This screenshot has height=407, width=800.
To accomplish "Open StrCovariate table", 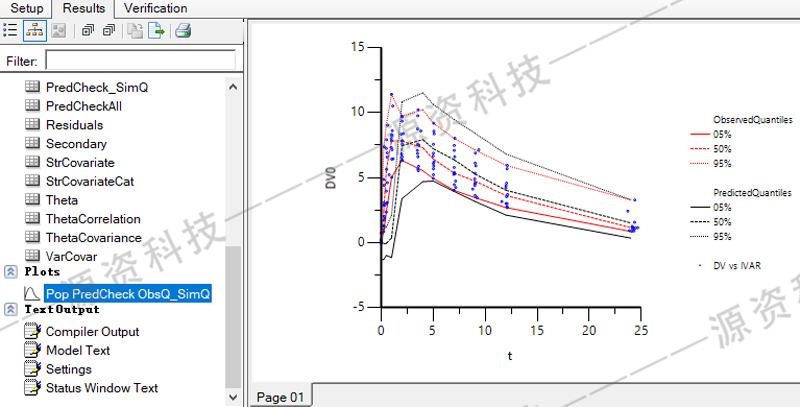I will (80, 163).
